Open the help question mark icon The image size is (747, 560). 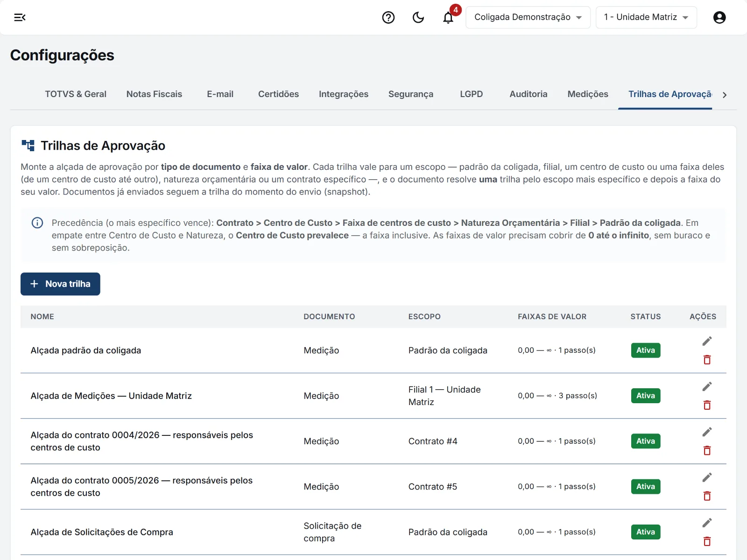pos(388,17)
